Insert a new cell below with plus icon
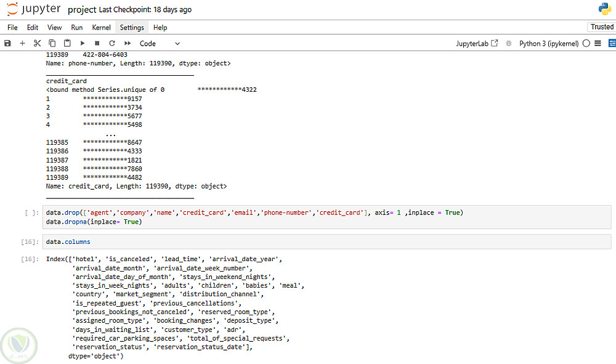The image size is (616, 364). pos(22,44)
